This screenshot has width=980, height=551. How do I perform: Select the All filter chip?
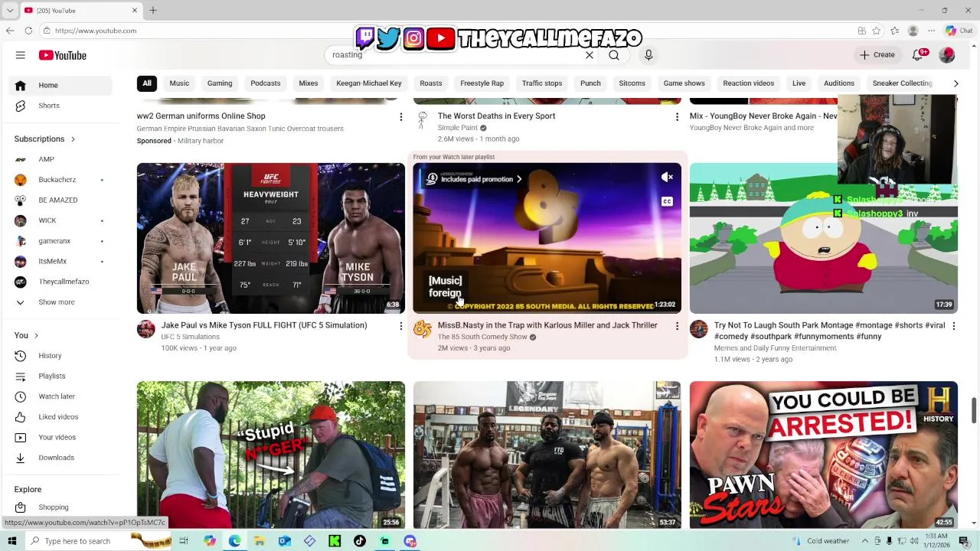tap(147, 83)
